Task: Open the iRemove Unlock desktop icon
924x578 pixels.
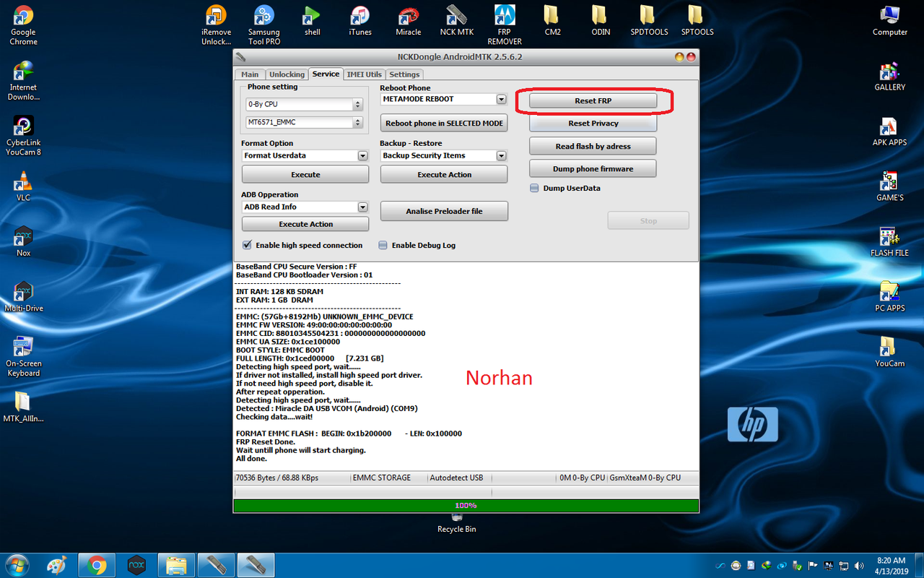Action: click(x=216, y=25)
